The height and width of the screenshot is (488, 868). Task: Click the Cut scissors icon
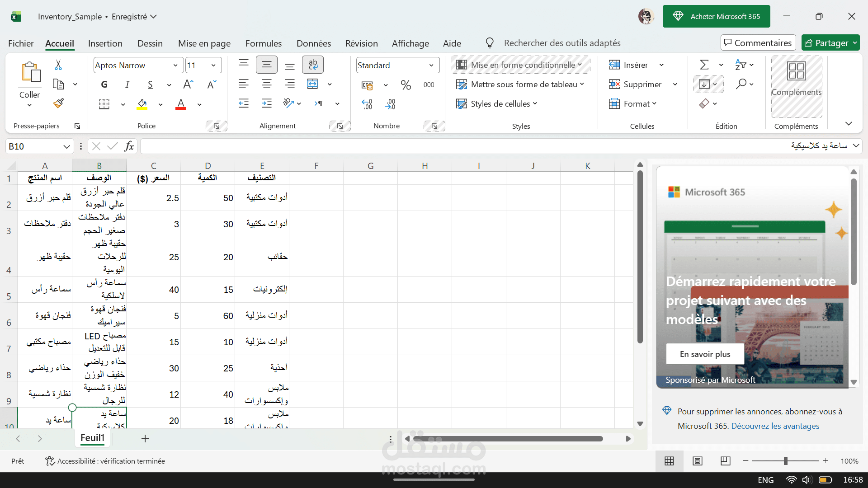point(58,65)
